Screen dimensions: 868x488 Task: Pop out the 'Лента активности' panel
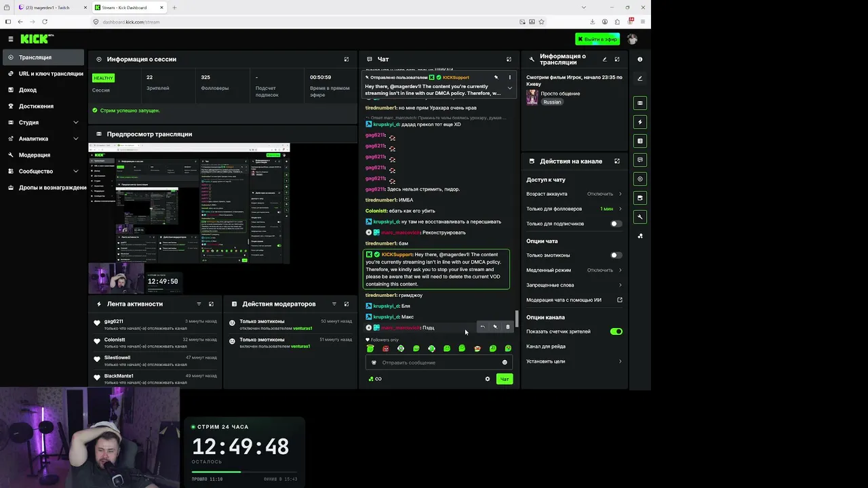(x=211, y=304)
